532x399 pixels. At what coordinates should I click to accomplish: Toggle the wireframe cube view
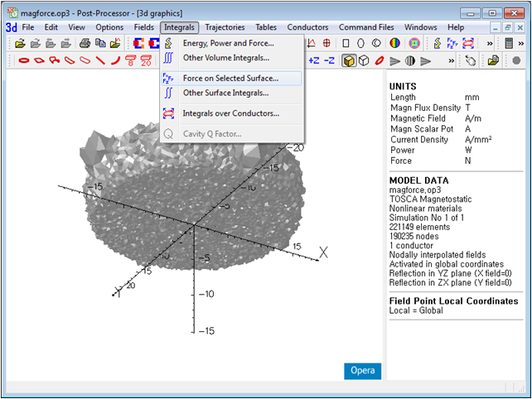coord(364,60)
